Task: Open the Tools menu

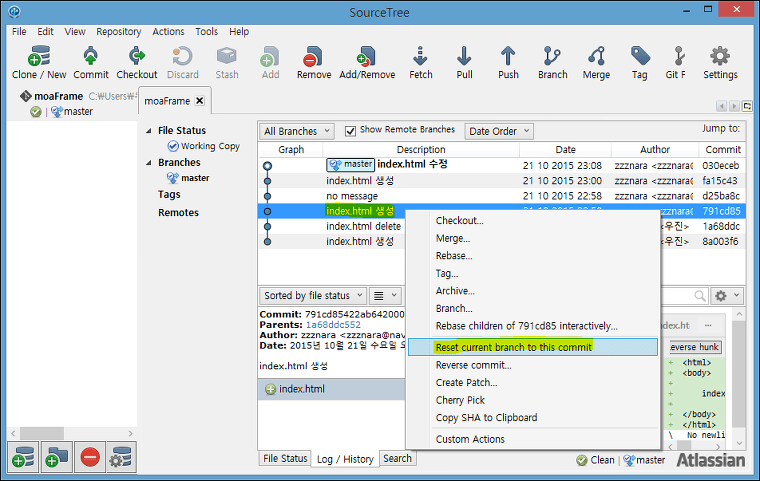Action: point(206,32)
